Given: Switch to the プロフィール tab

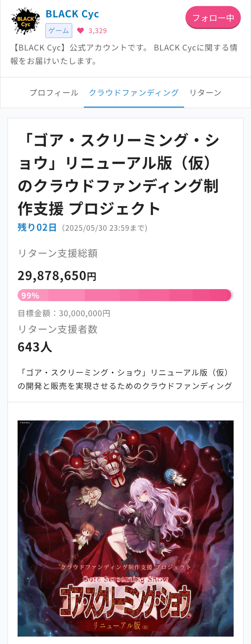Looking at the screenshot, I should (x=54, y=93).
